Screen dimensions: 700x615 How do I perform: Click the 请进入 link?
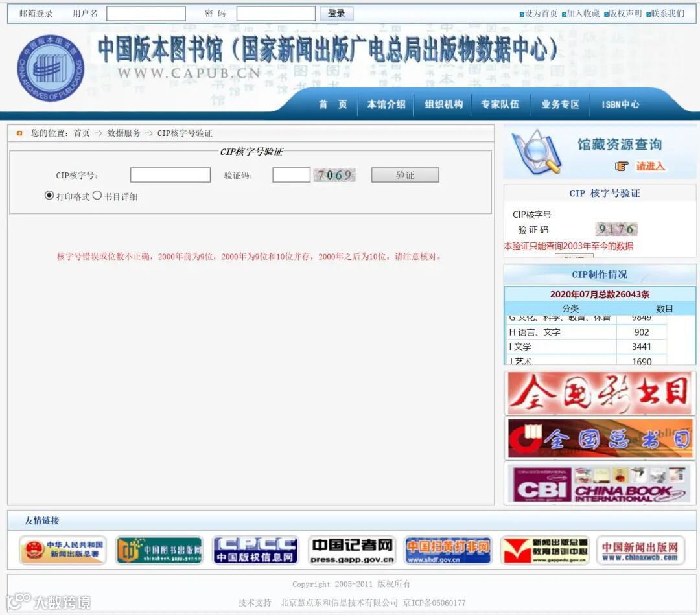tap(651, 166)
